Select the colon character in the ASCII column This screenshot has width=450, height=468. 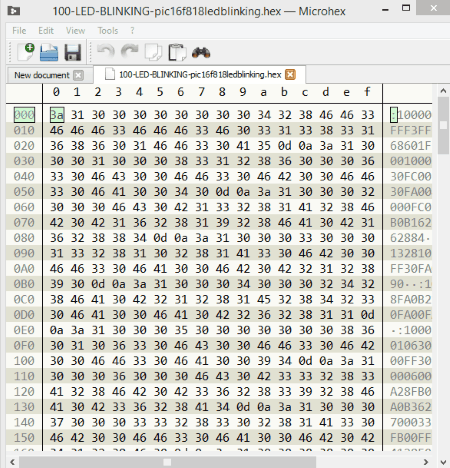[x=394, y=115]
